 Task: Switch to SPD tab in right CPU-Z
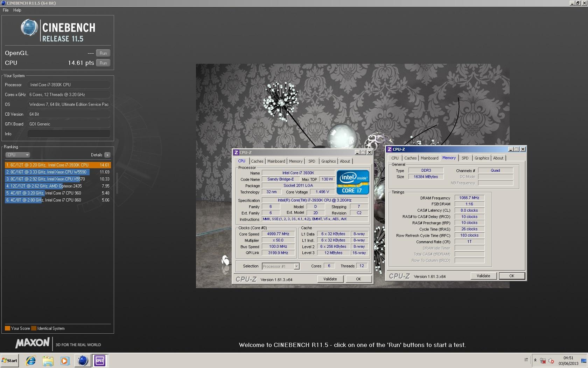465,158
